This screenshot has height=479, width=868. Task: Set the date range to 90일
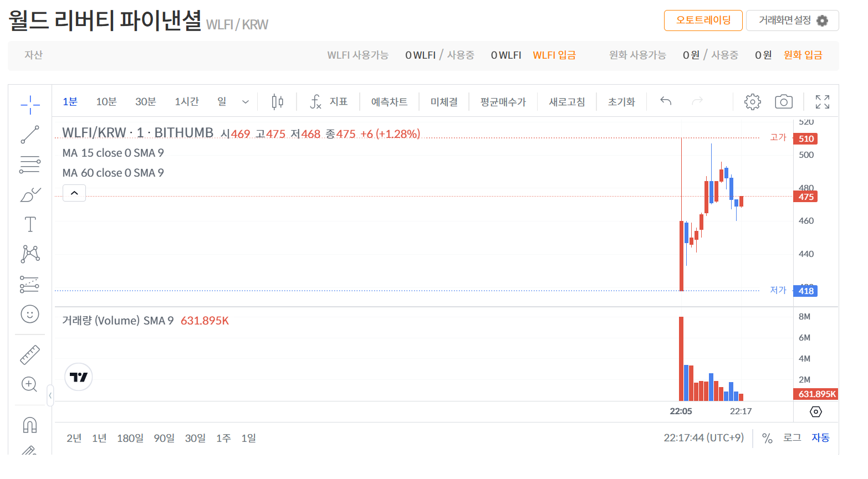tap(164, 438)
